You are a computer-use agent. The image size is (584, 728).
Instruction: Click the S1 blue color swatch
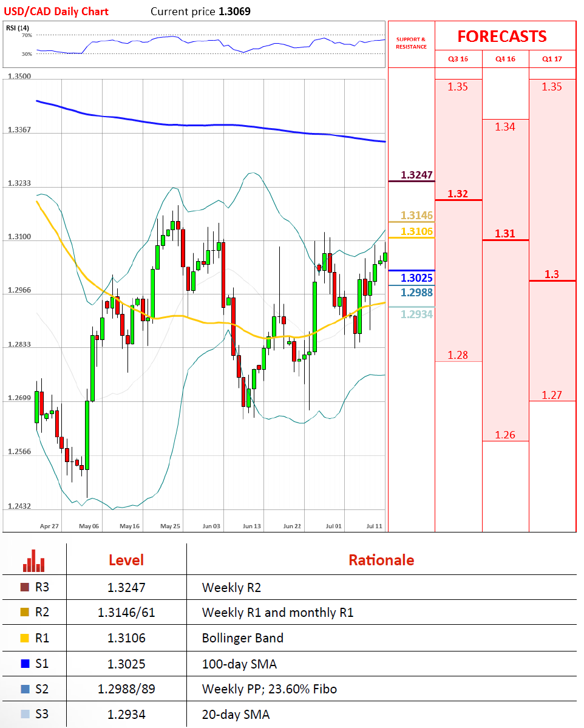25,664
